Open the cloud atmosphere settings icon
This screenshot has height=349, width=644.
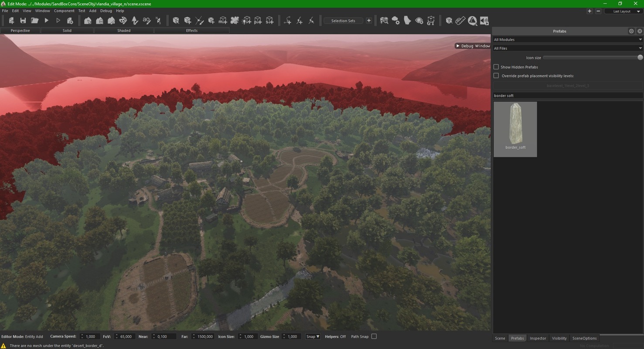pyautogui.click(x=396, y=21)
